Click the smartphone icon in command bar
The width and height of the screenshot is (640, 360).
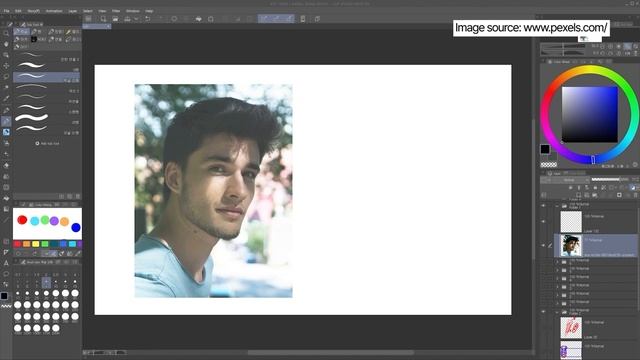303,19
